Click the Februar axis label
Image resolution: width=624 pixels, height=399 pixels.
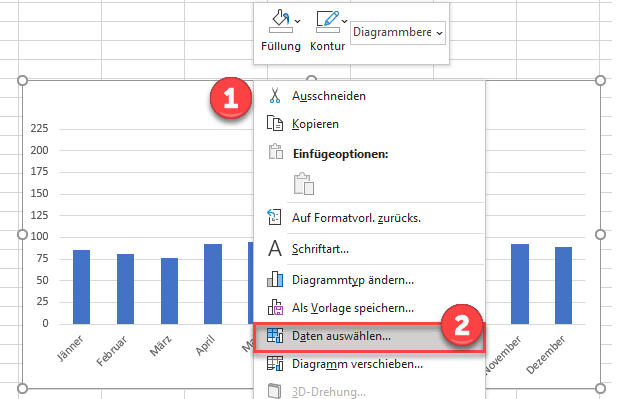(x=112, y=351)
